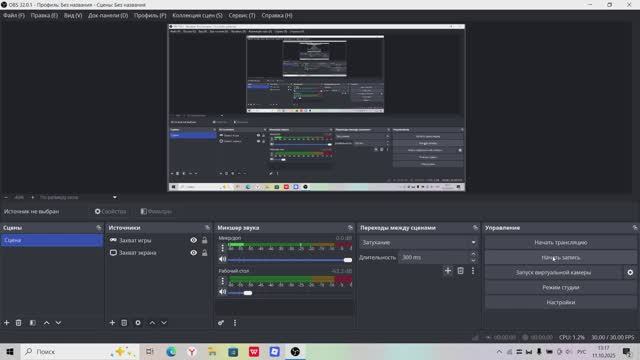Undock the Управление panel
Image resolution: width=640 pixels, height=360 pixels.
(x=635, y=227)
